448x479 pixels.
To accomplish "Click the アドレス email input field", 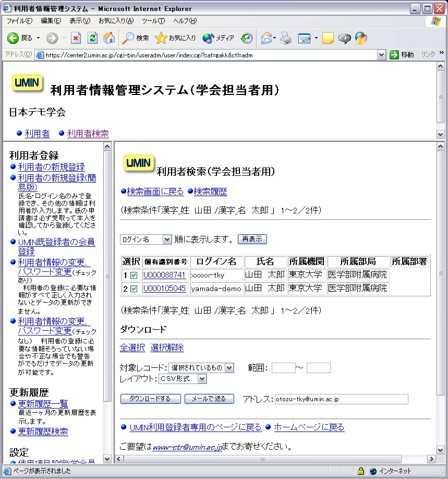I will pyautogui.click(x=341, y=399).
